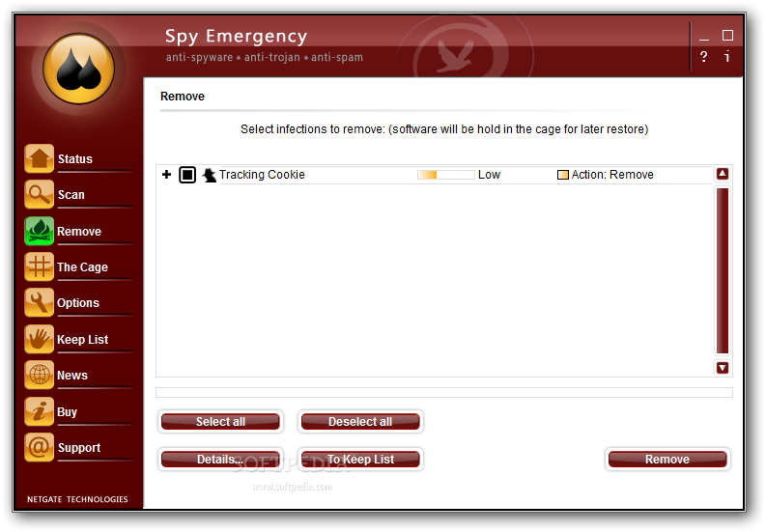Viewport: 766px width, 532px height.
Task: Select the Remove sidebar label
Action: [x=79, y=232]
